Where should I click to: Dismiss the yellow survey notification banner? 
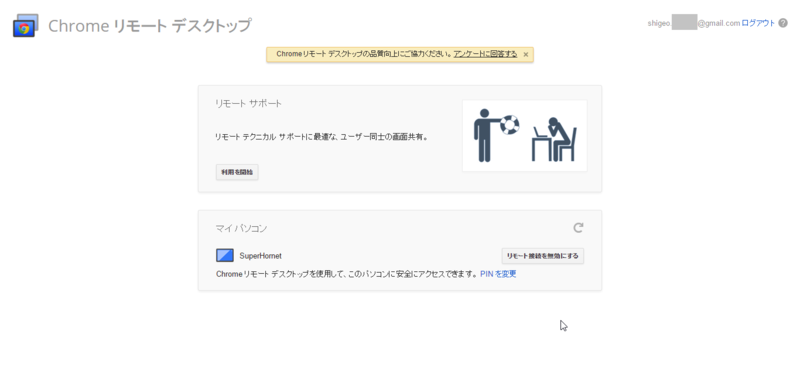(526, 54)
